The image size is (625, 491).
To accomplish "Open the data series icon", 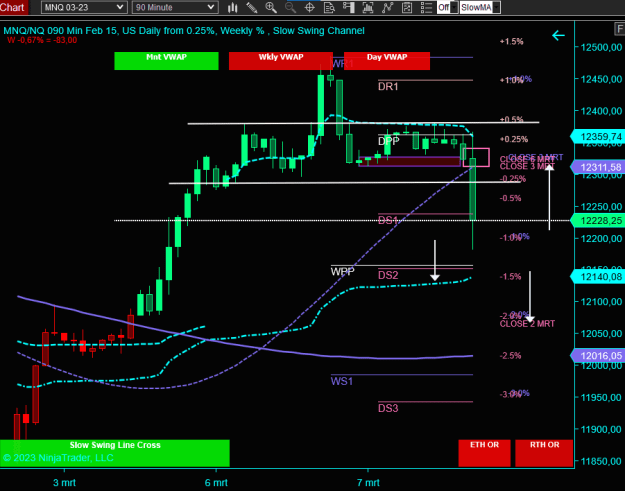I will point(368,7).
